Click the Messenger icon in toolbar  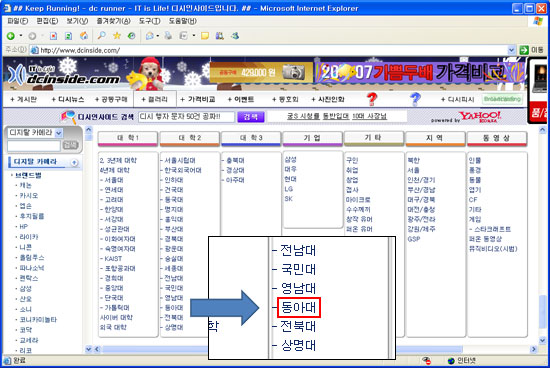pyautogui.click(x=235, y=35)
